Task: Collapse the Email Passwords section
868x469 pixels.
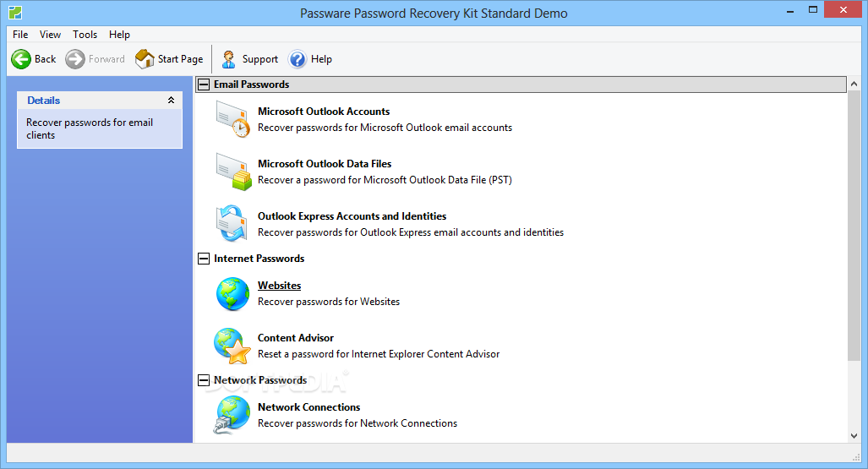Action: [203, 85]
